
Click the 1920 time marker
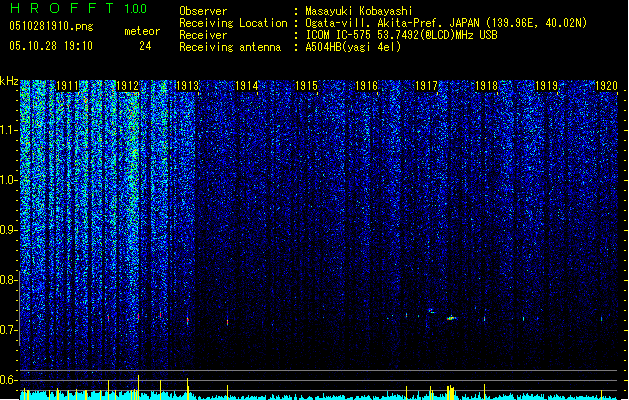click(x=606, y=86)
